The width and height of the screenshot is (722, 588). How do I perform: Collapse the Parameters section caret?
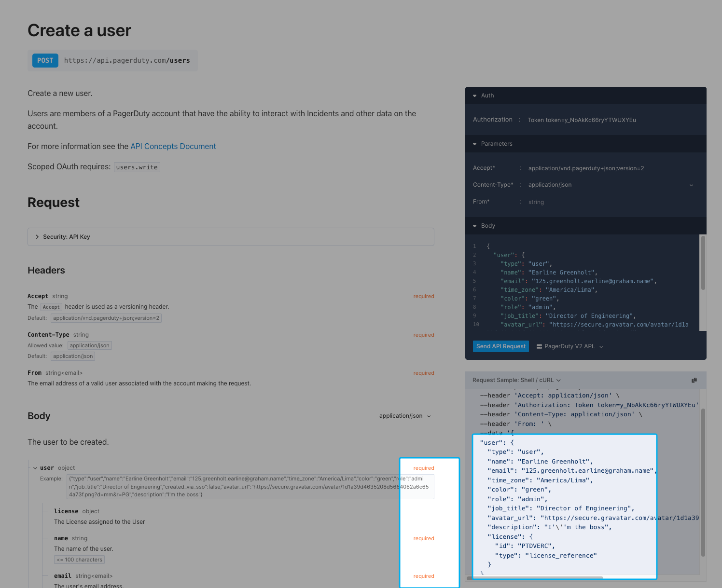[x=475, y=144]
